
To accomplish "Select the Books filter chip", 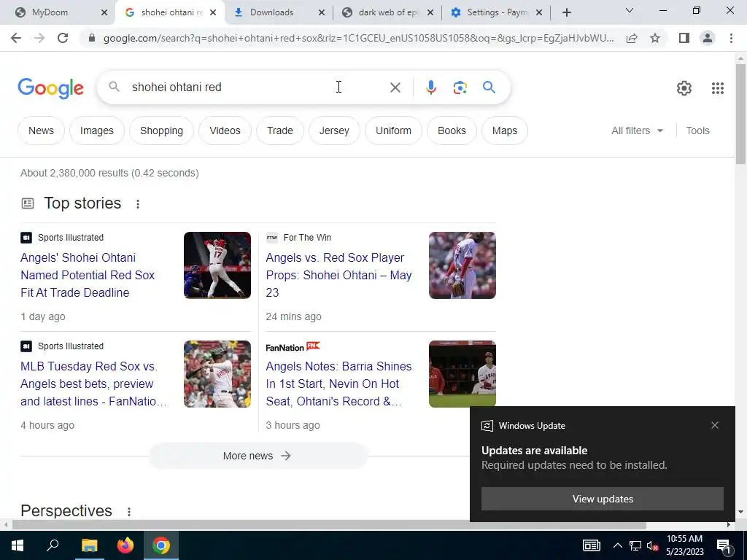I will pos(452,131).
